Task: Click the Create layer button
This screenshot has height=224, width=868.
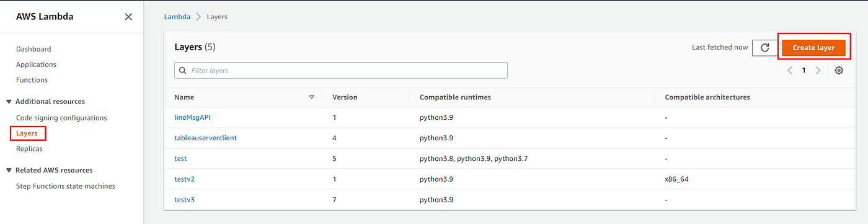Action: (x=813, y=48)
